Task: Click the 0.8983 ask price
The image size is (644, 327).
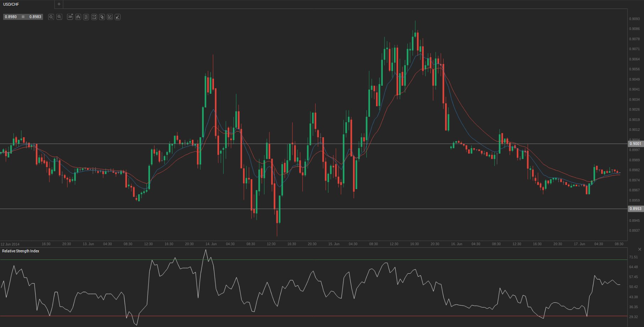Action: coord(35,17)
